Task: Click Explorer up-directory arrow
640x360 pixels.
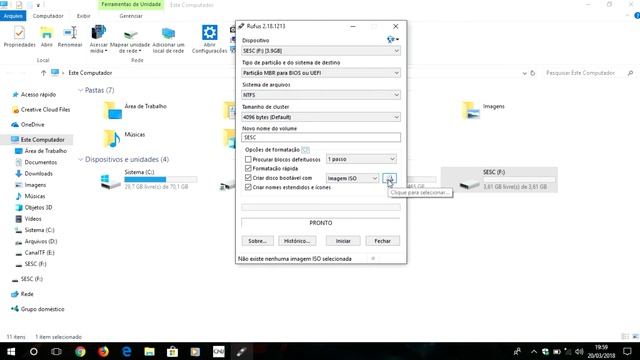Action: (43, 73)
